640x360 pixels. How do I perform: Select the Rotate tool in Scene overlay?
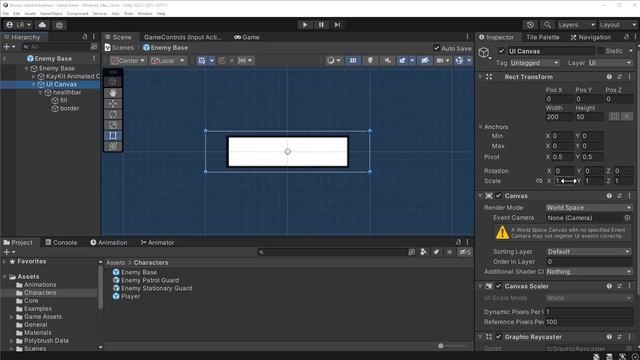point(113,114)
